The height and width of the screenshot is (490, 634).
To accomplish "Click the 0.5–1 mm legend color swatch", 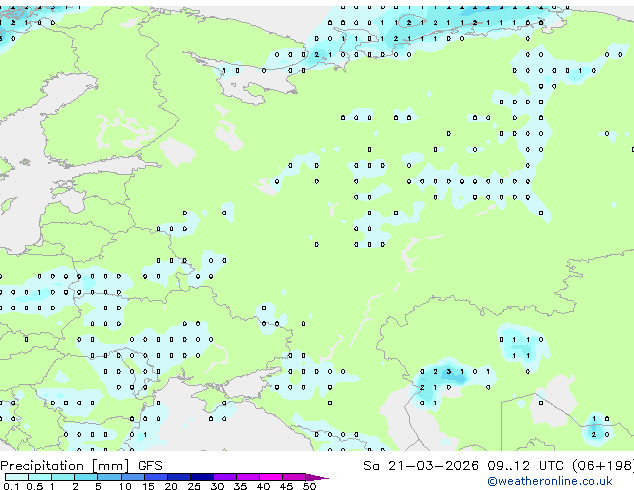I will [x=40, y=477].
